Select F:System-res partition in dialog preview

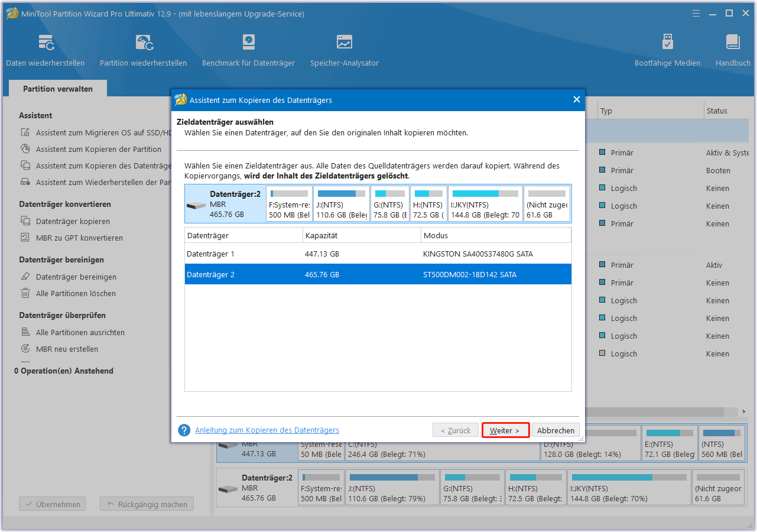[289, 204]
